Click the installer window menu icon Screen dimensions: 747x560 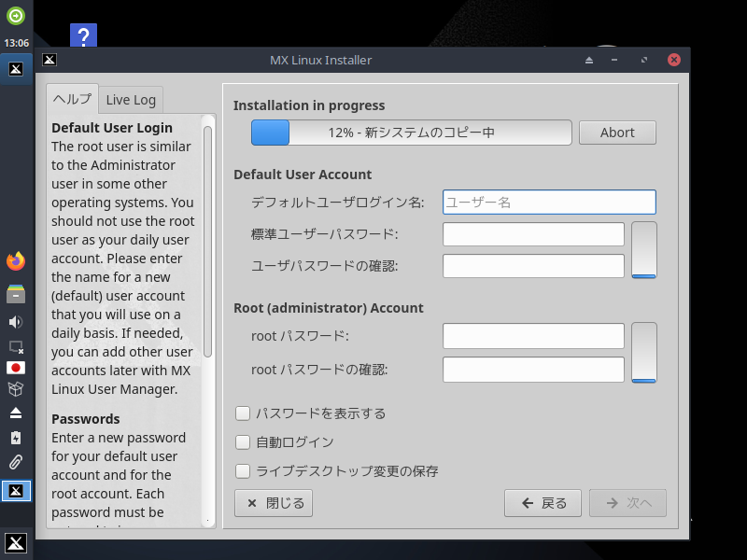click(49, 60)
